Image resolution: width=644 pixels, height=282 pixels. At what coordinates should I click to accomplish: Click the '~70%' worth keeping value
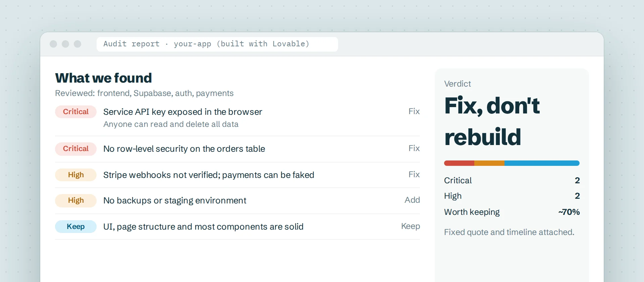(569, 212)
